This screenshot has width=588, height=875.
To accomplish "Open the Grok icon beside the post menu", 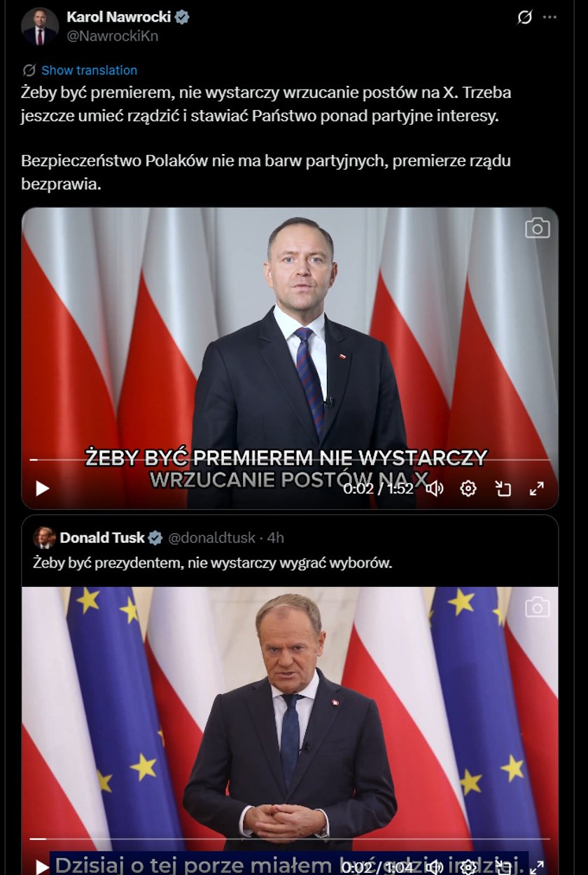I will click(x=524, y=18).
